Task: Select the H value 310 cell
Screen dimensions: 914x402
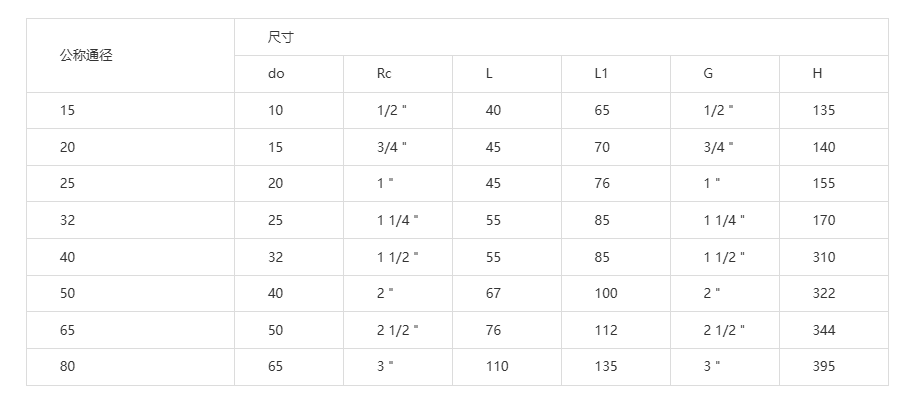Action: [834, 257]
